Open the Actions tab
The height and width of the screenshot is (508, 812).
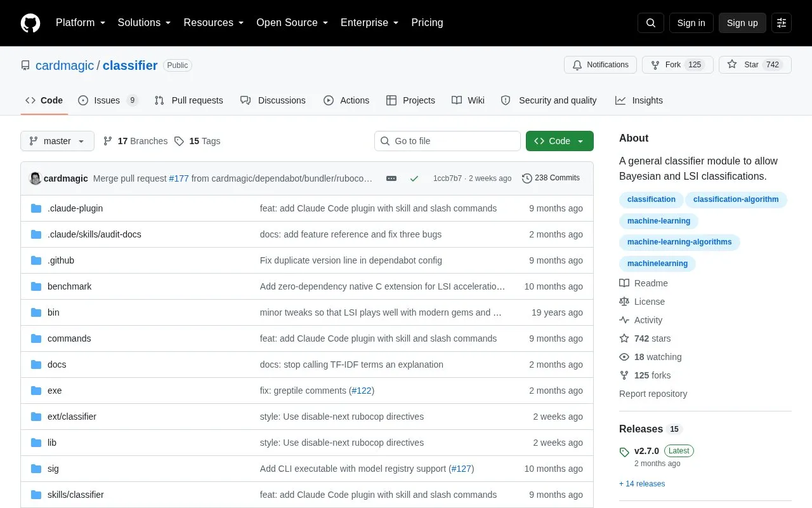(346, 100)
